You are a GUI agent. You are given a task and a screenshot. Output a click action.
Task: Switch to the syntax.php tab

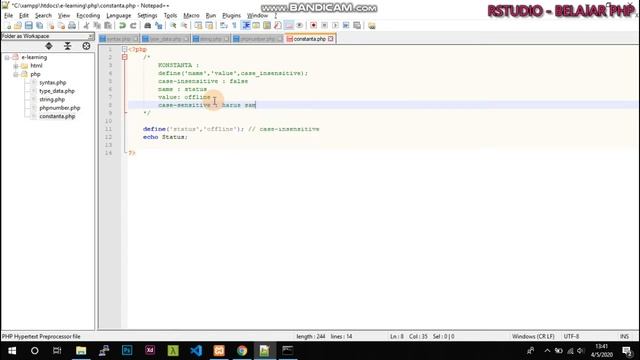(x=118, y=39)
